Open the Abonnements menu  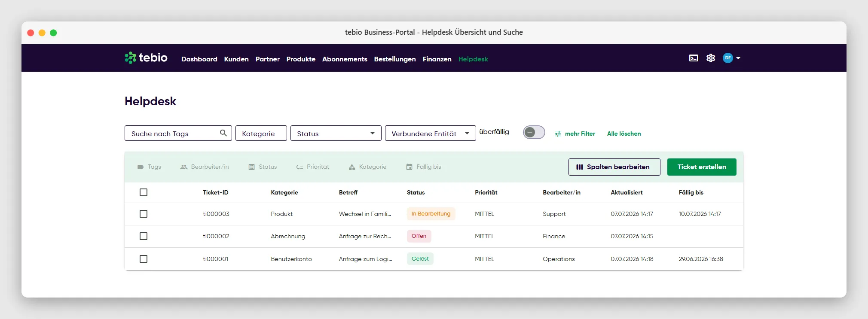pyautogui.click(x=345, y=59)
